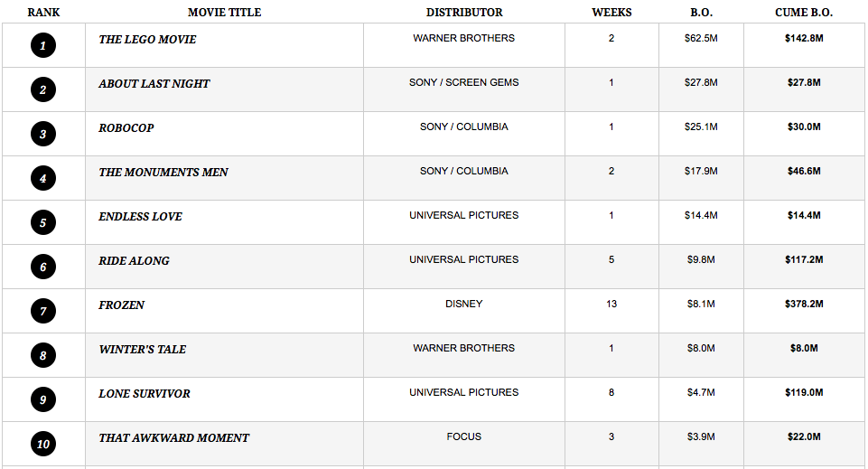Open the About Last Night title

[x=154, y=84]
